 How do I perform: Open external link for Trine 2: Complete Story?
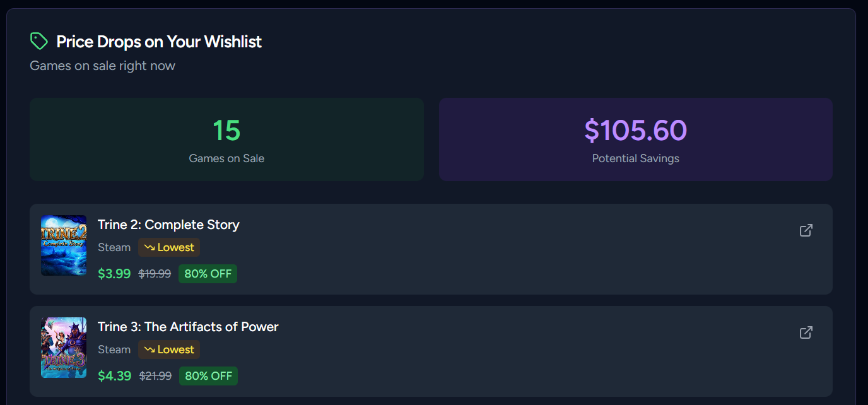point(806,230)
